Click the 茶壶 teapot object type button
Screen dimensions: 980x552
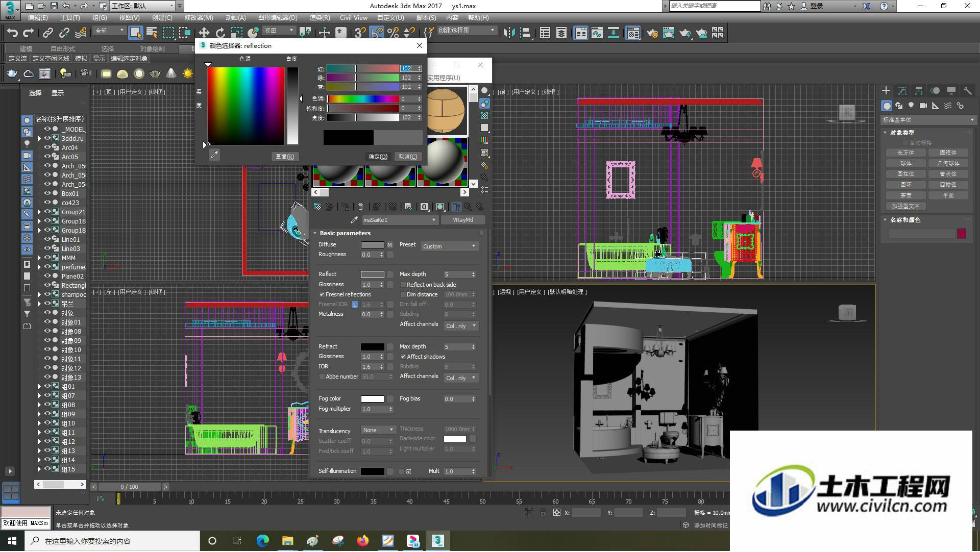point(906,195)
